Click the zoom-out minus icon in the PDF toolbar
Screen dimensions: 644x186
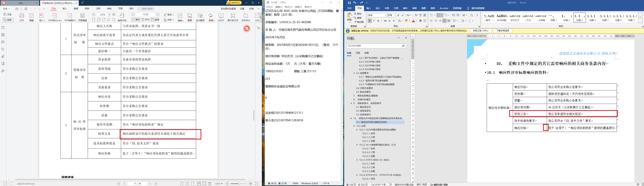tap(94, 15)
